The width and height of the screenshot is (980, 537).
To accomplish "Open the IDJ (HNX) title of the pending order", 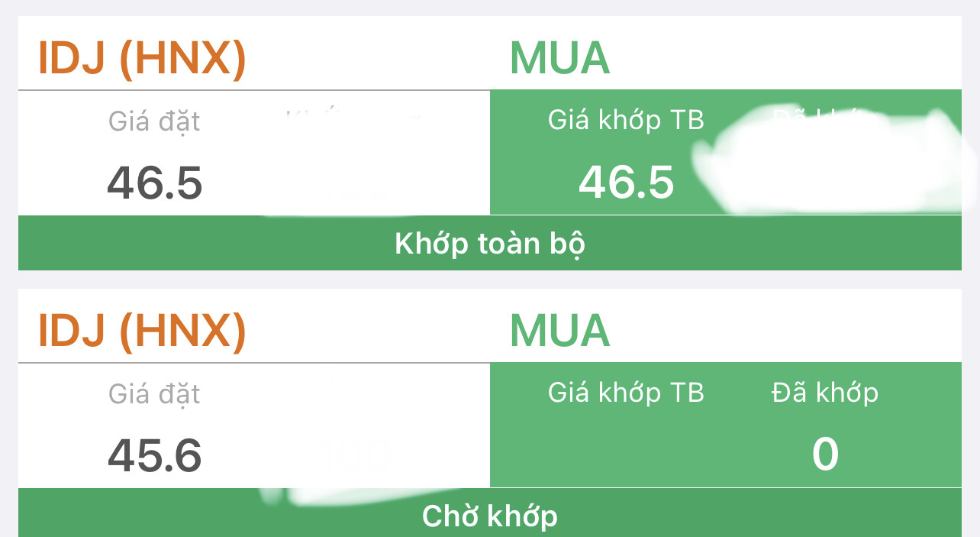I will coord(142,331).
